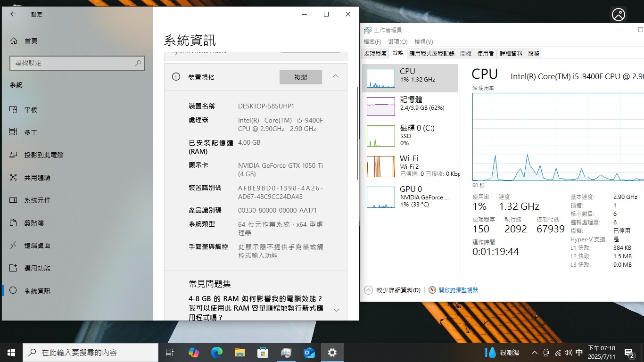Open Wi-Fi network tray icon

click(558, 353)
